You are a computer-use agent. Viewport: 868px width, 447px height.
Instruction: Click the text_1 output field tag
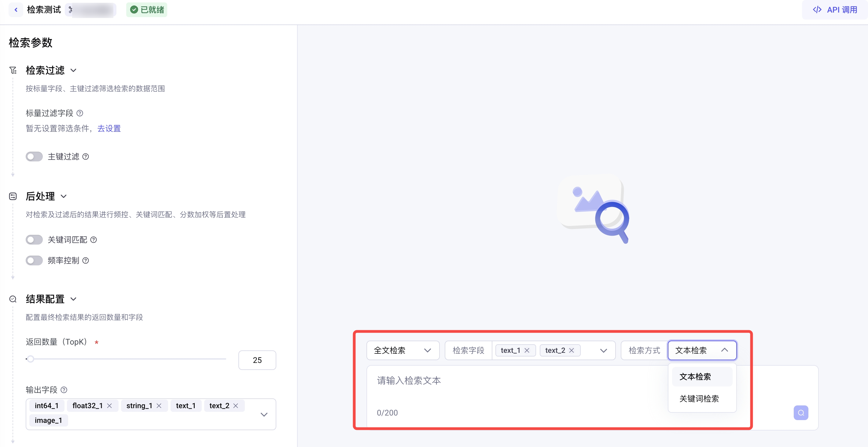(x=186, y=406)
